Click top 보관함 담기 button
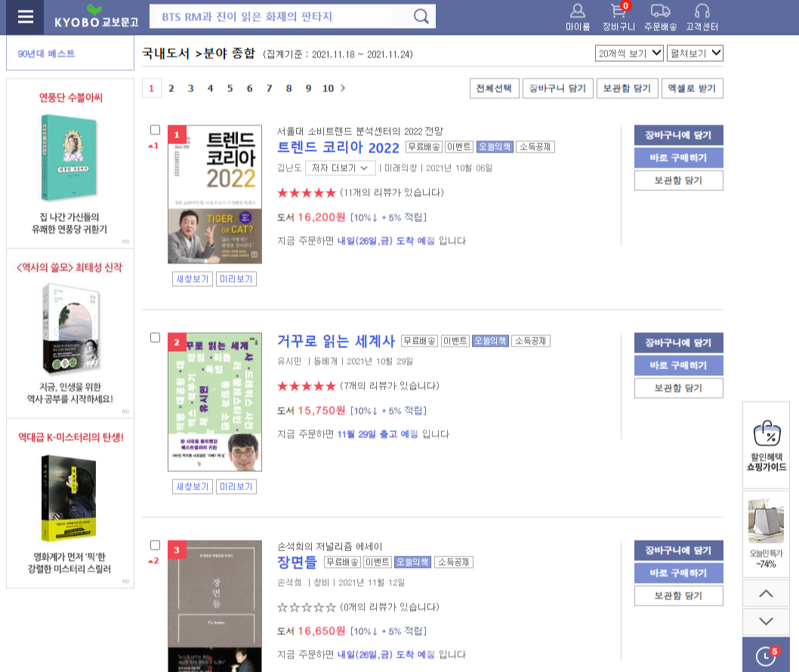The image size is (799, 672). [x=628, y=88]
